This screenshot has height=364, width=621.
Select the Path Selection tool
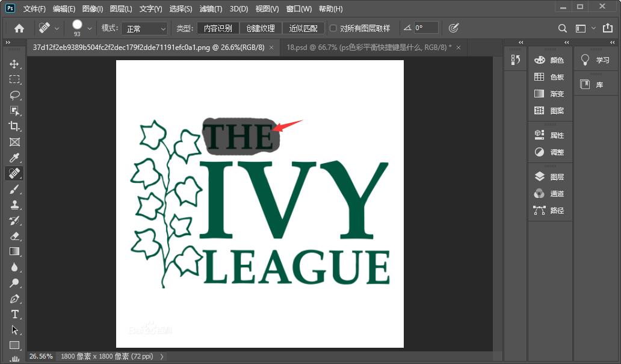tap(14, 330)
